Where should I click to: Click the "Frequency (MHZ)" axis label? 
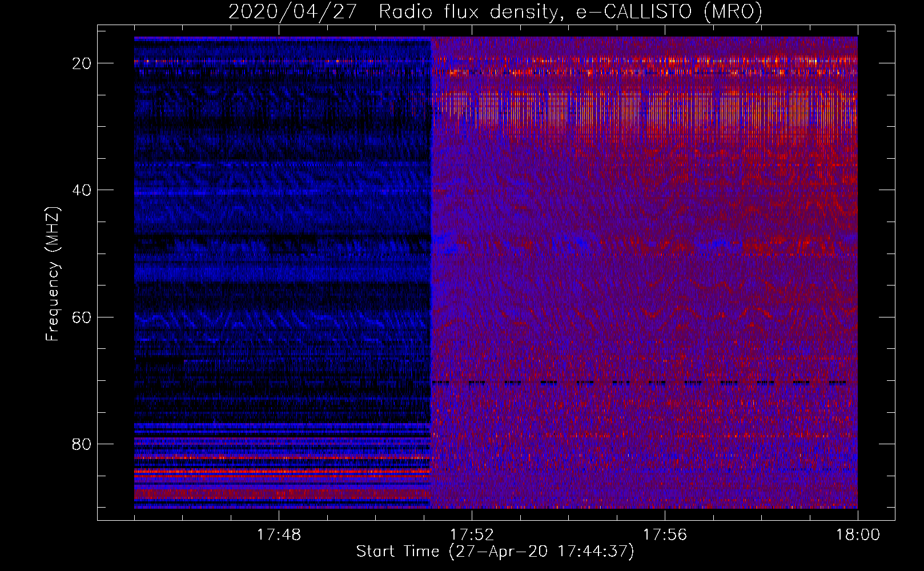(x=53, y=274)
